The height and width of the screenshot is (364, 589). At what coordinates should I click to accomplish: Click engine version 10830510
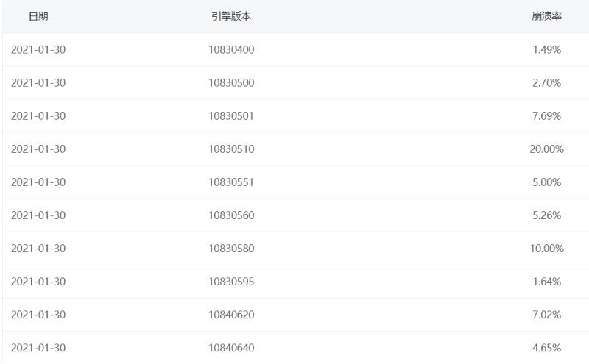tap(231, 149)
